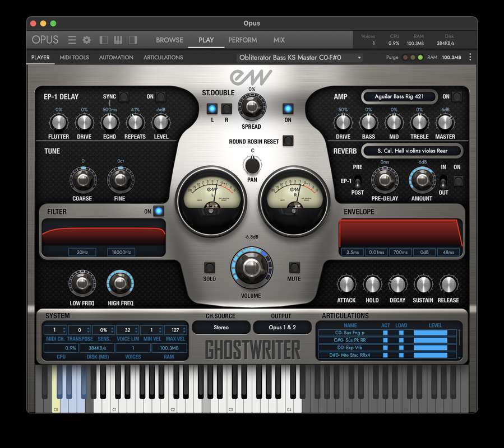
Task: Open the reverb preset S. Cal. Hall selector
Action: pos(412,151)
